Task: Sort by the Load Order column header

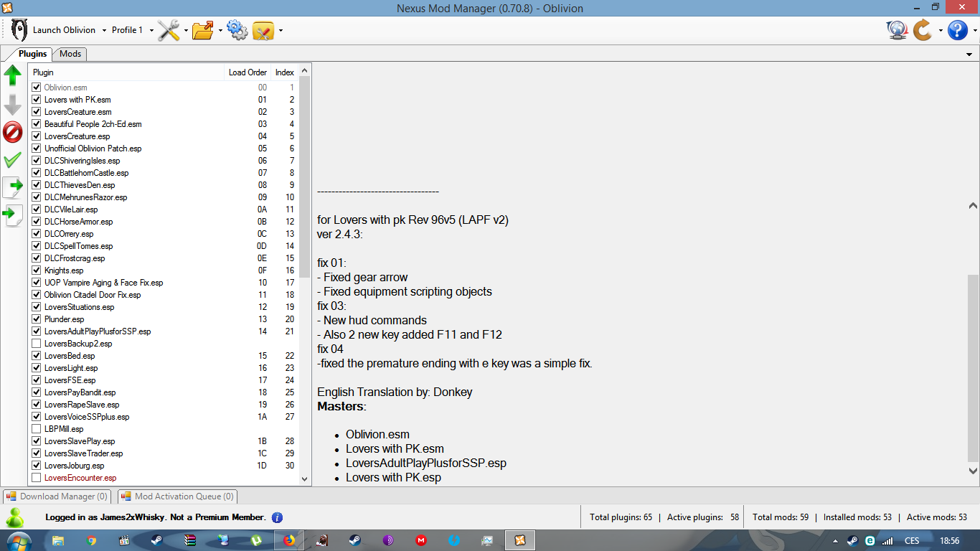Action: (x=248, y=72)
